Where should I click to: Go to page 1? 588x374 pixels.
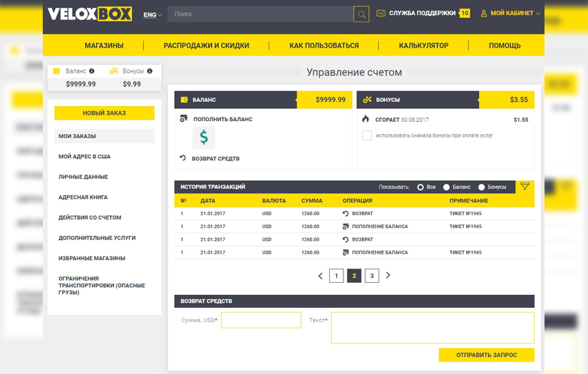(336, 276)
